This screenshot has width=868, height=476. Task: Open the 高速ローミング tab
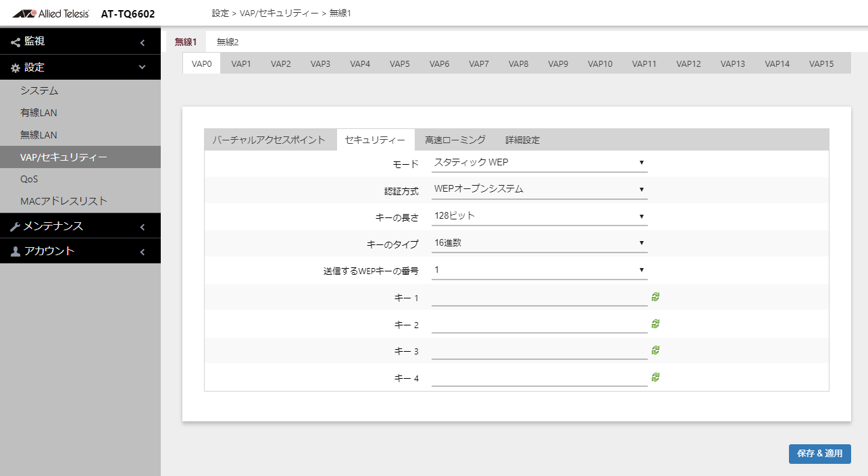pyautogui.click(x=455, y=140)
